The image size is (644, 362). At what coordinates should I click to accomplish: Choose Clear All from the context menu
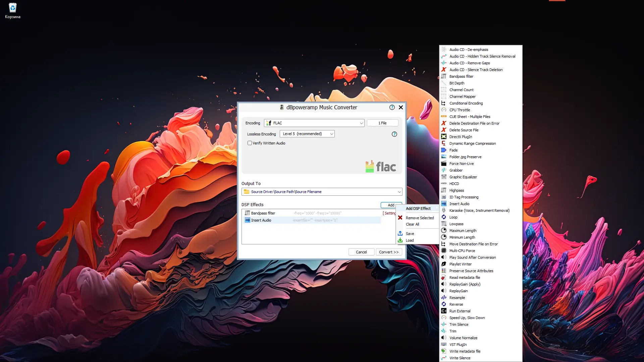pos(412,224)
